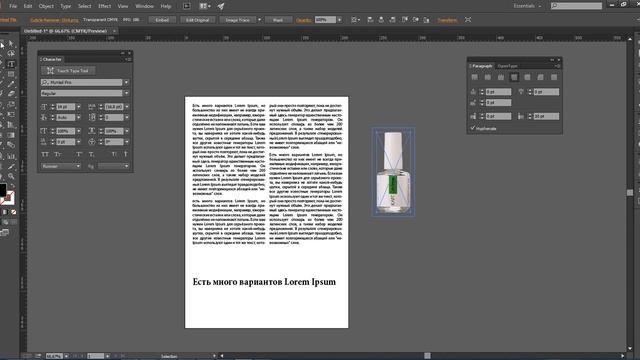Open the Transform link in control bar
Viewport: 640px width, 360px height.
pos(447,20)
